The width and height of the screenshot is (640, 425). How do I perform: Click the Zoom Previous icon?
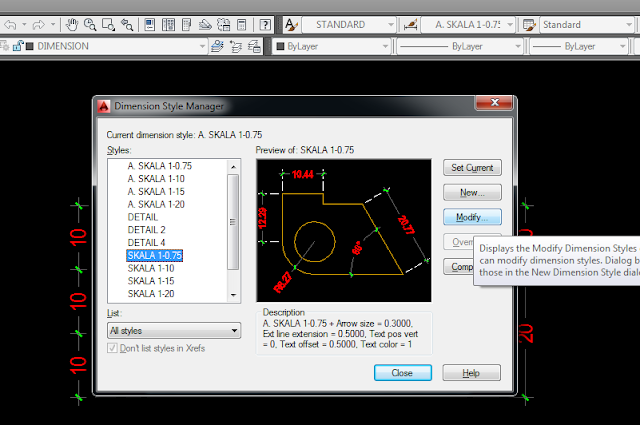(127, 25)
